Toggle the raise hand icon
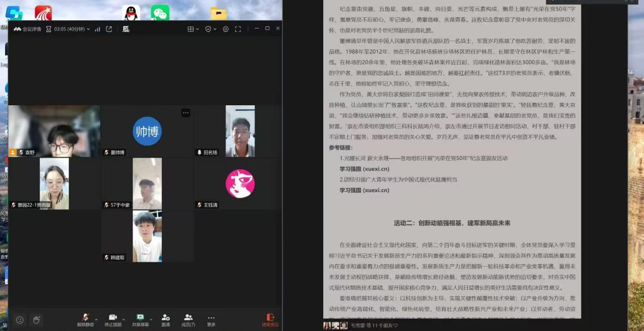Image resolution: width=644 pixels, height=331 pixels. point(37,320)
